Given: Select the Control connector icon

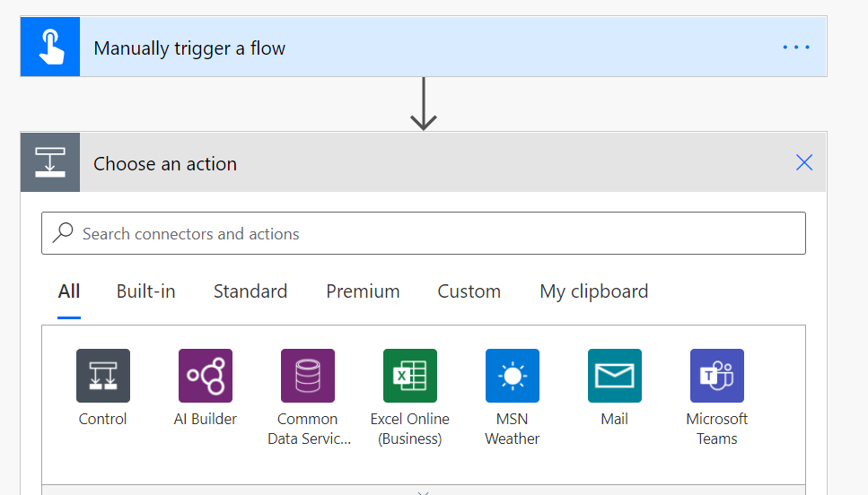Looking at the screenshot, I should pos(103,376).
